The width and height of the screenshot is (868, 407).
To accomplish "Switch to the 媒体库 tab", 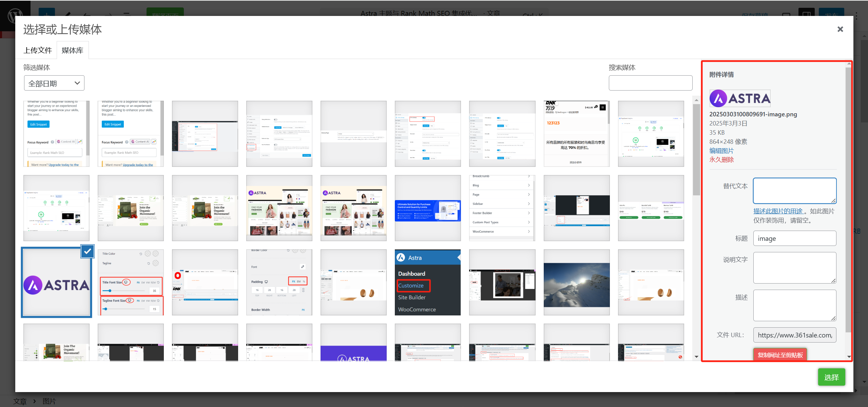I will pos(73,50).
